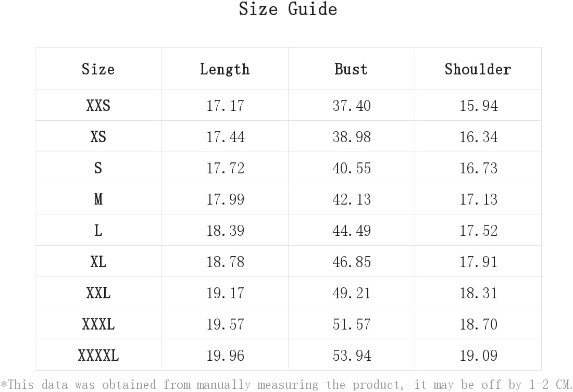The image size is (573, 392).
Task: Click the 18.39 length cell
Action: [x=225, y=231]
